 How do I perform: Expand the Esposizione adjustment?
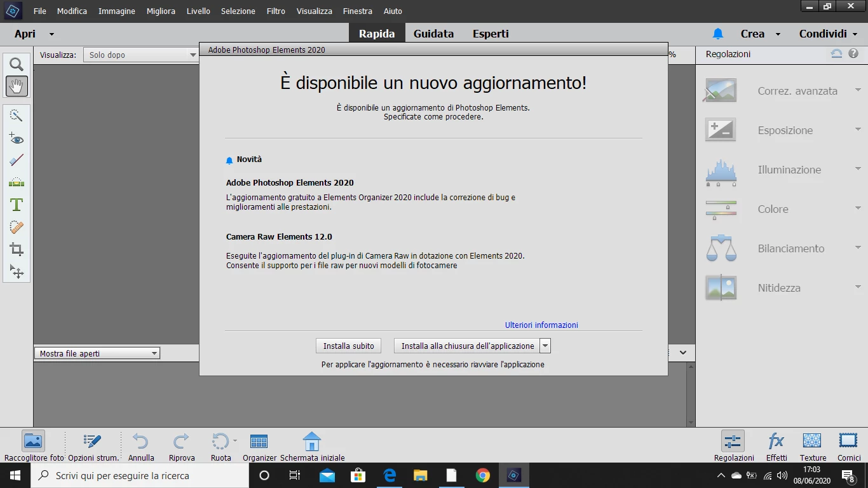[x=858, y=130]
